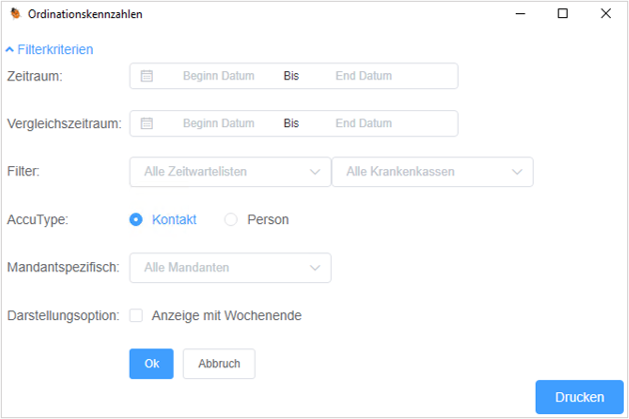Expand the Alle Mandanten dropdown

(230, 267)
